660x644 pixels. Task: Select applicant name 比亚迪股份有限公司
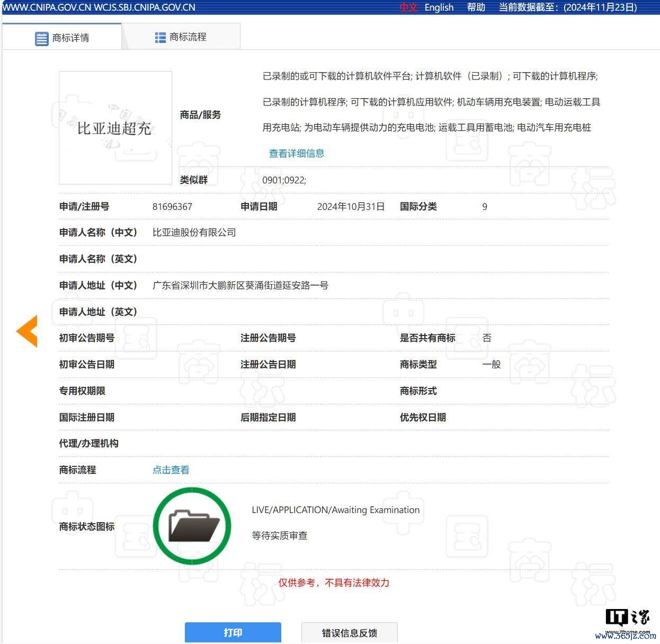194,232
